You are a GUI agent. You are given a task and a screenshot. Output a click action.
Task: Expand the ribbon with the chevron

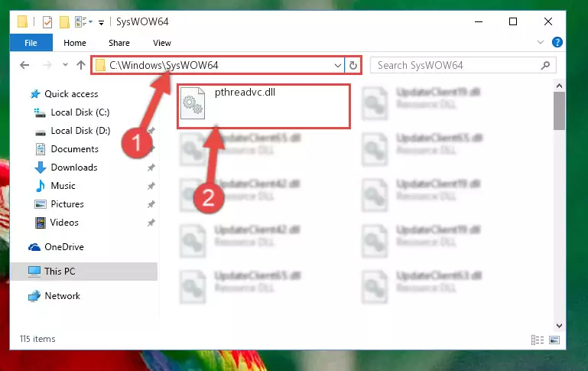[540, 42]
